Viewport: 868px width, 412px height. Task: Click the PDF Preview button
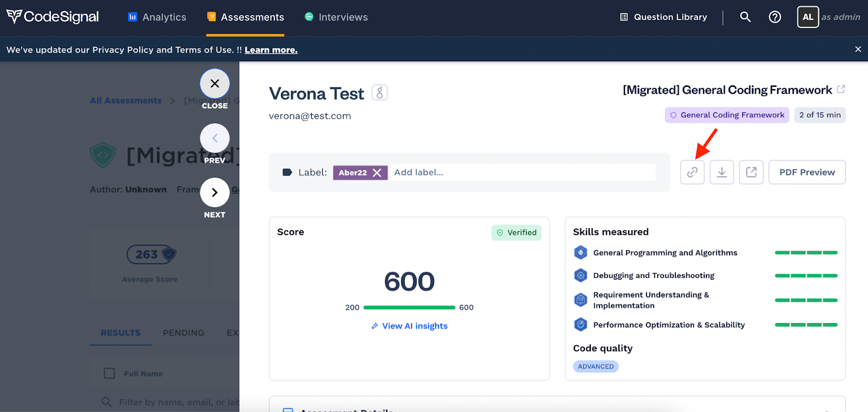coord(807,172)
